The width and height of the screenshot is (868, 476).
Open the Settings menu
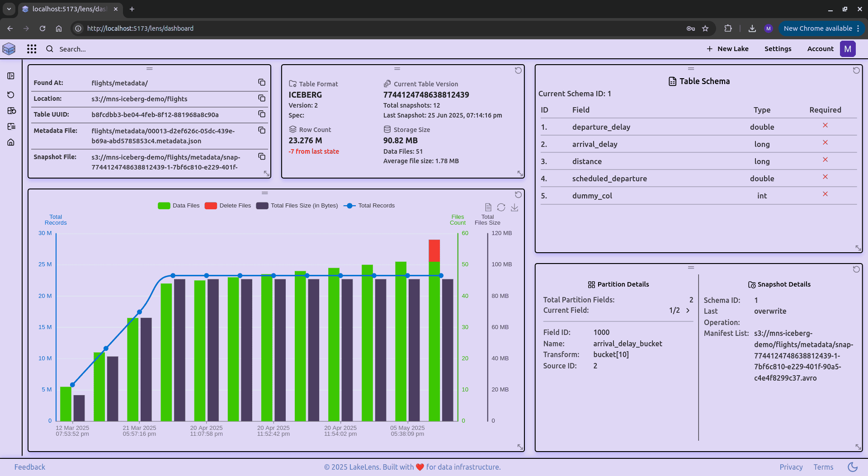(778, 49)
